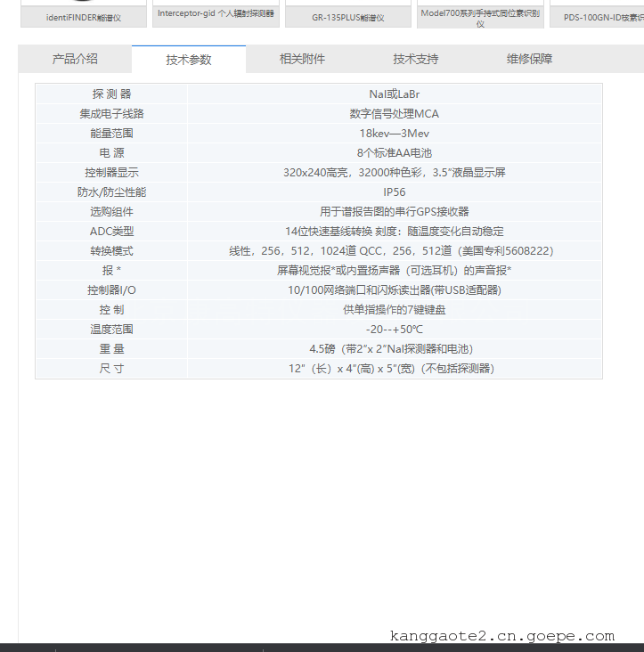Click the 防水/防尘性能 row label

point(111,192)
